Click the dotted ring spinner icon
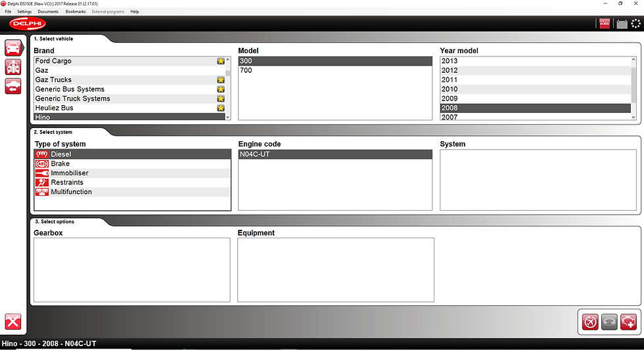The height and width of the screenshot is (350, 644). pos(635,24)
